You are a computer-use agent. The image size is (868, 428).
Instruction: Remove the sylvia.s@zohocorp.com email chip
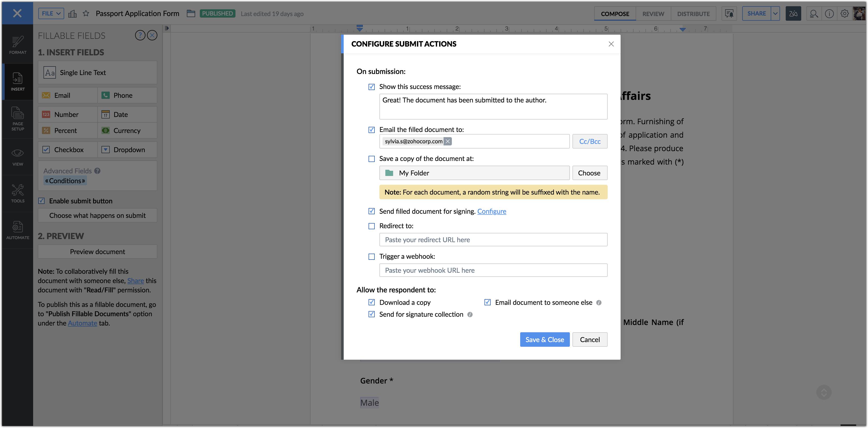pos(447,141)
